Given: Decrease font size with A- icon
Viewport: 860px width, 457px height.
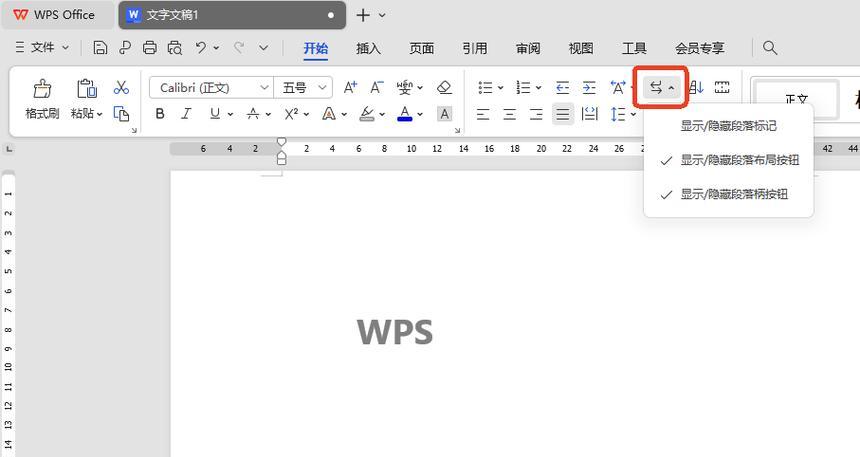Looking at the screenshot, I should [376, 87].
